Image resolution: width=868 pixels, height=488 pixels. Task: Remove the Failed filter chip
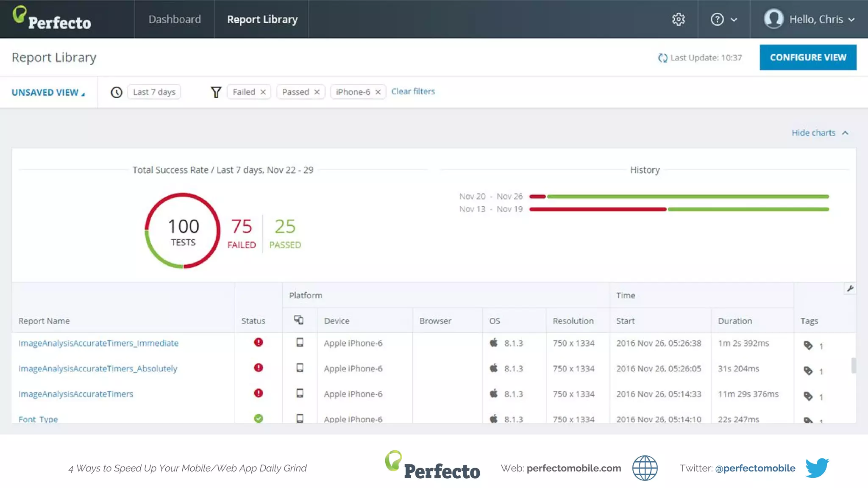(263, 92)
